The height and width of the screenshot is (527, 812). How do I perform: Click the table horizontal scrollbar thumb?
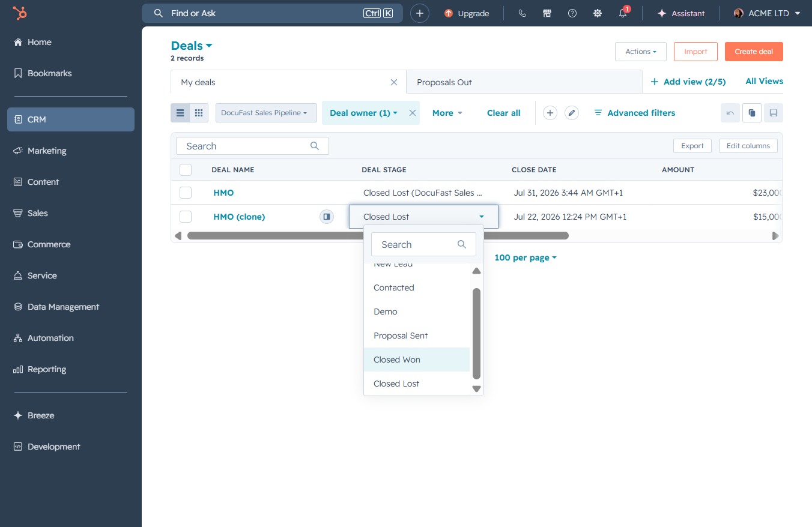tap(378, 236)
